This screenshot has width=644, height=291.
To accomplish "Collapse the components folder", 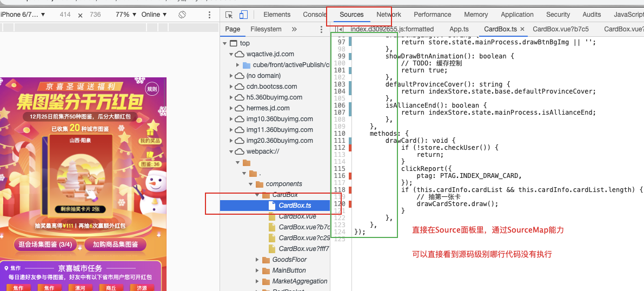I will 251,184.
